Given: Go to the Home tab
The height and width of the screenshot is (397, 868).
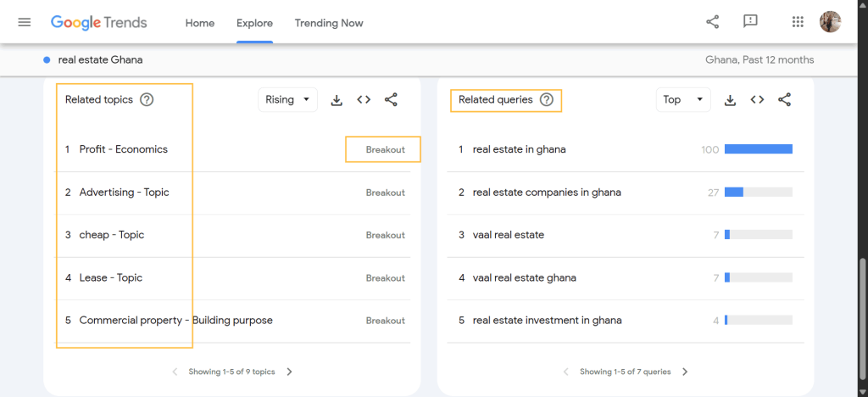Looking at the screenshot, I should coord(200,23).
